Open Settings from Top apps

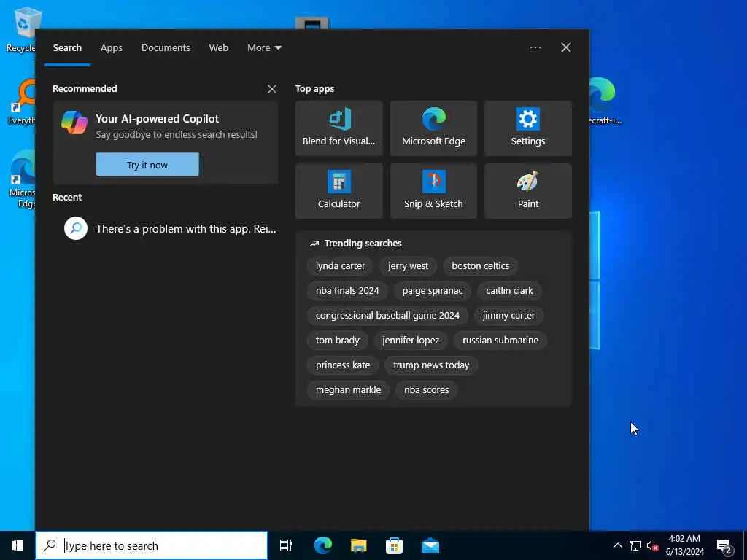click(x=528, y=128)
